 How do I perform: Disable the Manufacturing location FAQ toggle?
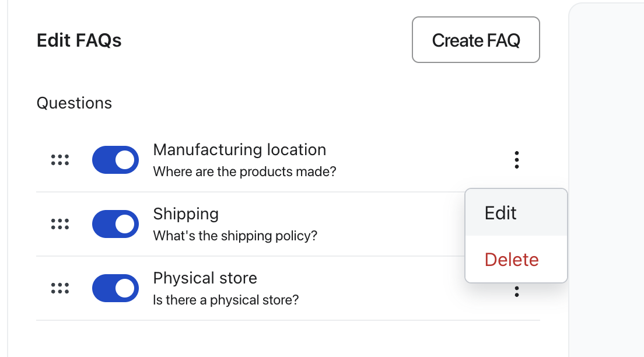[x=116, y=160]
